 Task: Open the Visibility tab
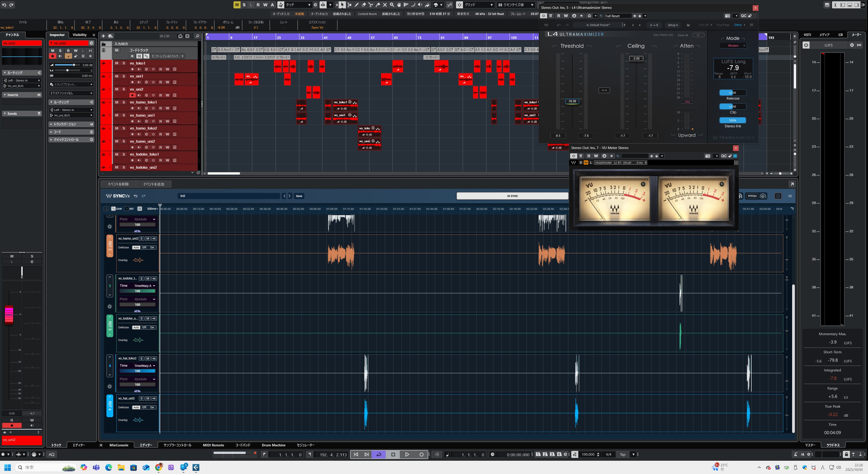80,35
